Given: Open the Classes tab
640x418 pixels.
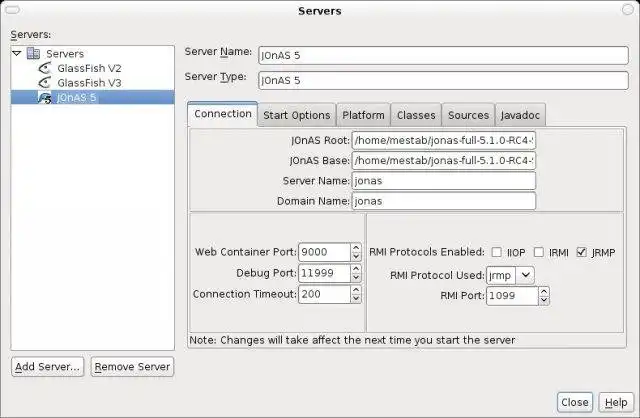Looking at the screenshot, I should tap(416, 115).
